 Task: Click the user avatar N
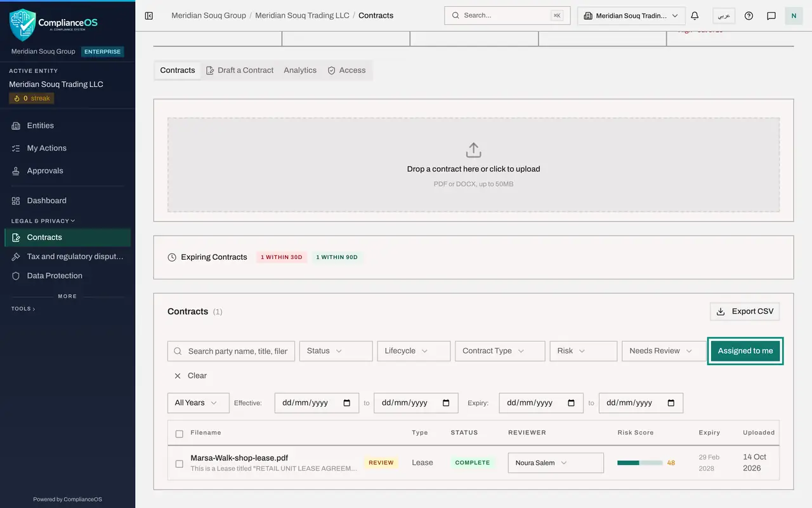pyautogui.click(x=794, y=16)
